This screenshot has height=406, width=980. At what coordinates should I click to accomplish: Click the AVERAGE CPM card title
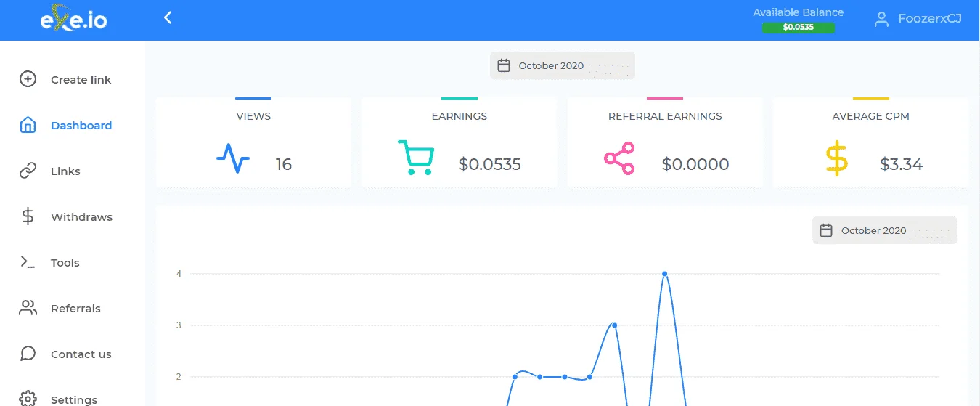point(871,116)
